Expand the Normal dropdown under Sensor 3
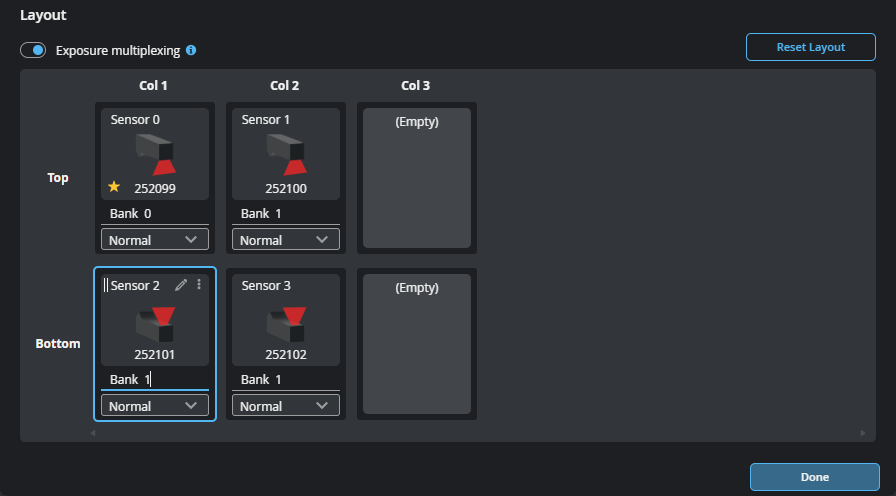The width and height of the screenshot is (896, 496). click(x=286, y=406)
